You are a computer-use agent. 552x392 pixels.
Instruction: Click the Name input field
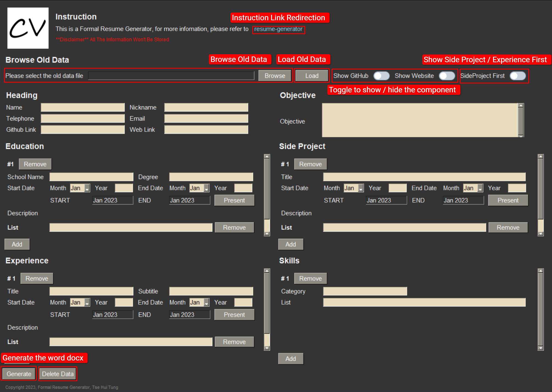[x=83, y=107]
